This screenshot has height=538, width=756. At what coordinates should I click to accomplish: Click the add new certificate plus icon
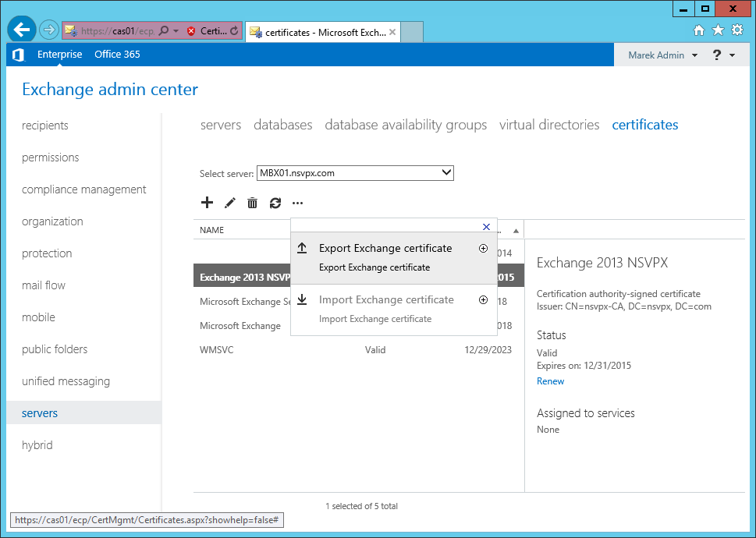(207, 203)
